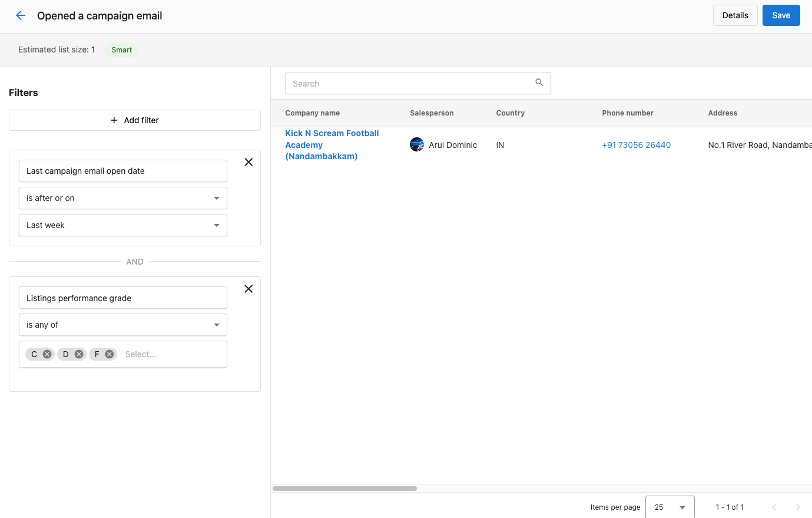
Task: Click the search magnifier icon
Action: [539, 83]
